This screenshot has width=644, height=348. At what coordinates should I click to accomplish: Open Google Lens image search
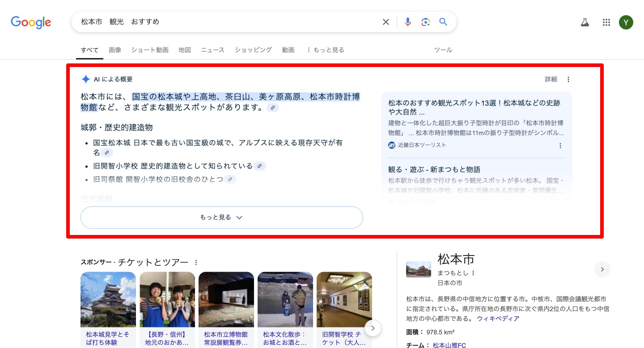click(x=425, y=22)
